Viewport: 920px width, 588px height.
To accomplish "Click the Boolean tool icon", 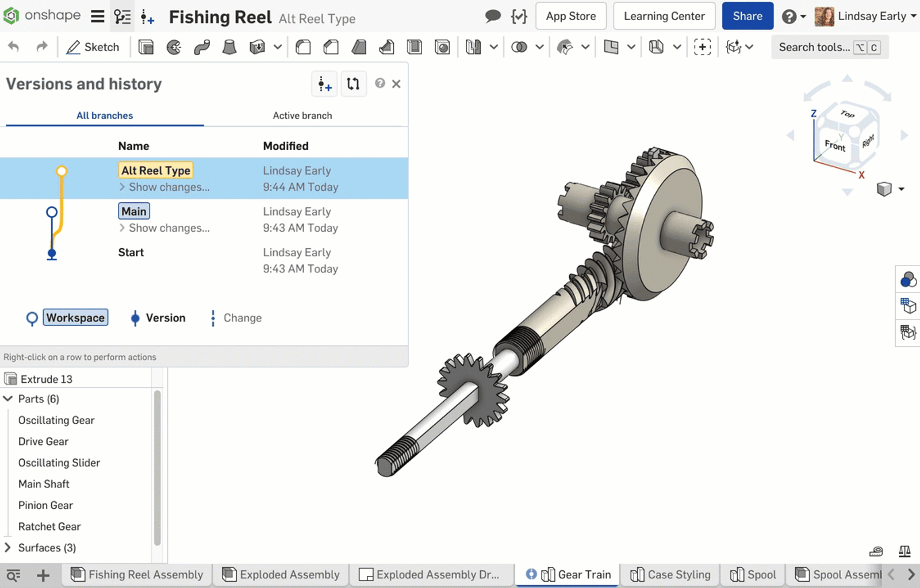I will (519, 47).
